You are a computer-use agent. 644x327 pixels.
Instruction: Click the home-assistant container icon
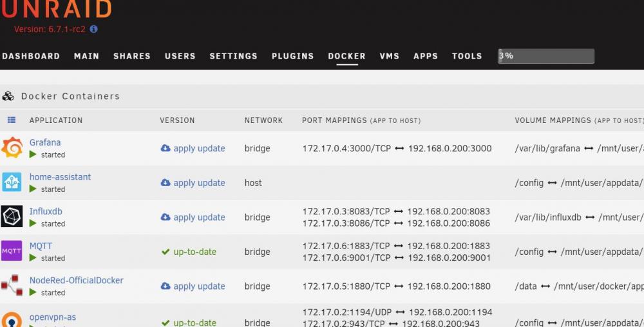tap(12, 182)
